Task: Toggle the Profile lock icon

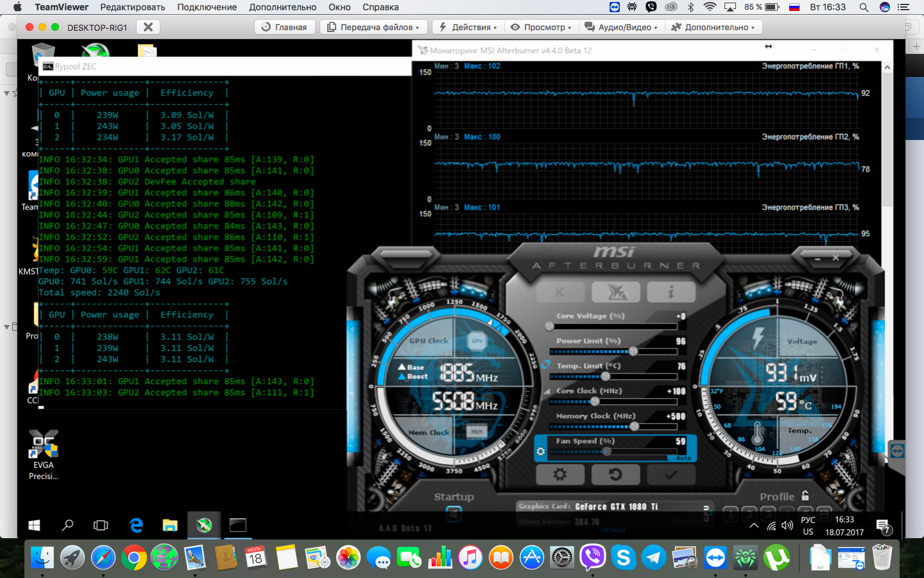Action: tap(805, 496)
